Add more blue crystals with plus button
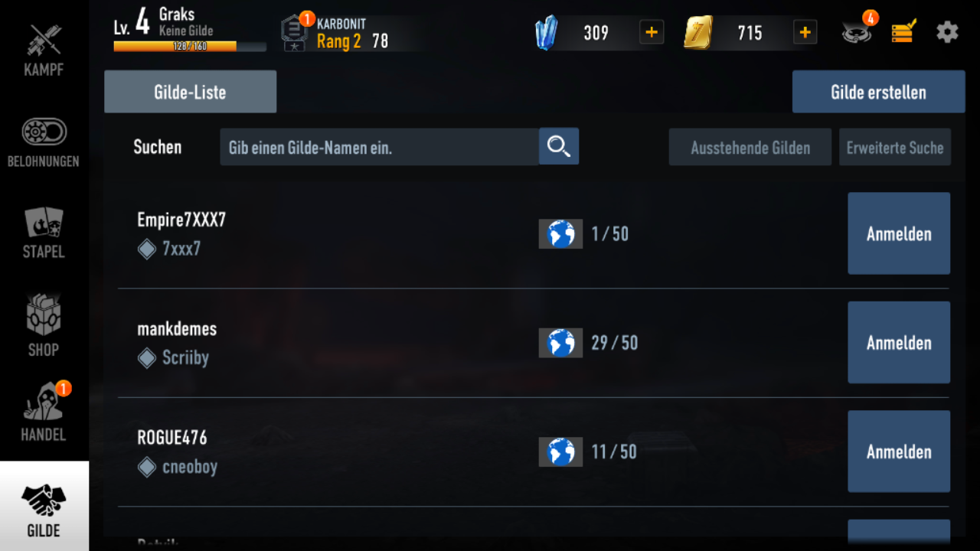The image size is (980, 551). (x=652, y=32)
